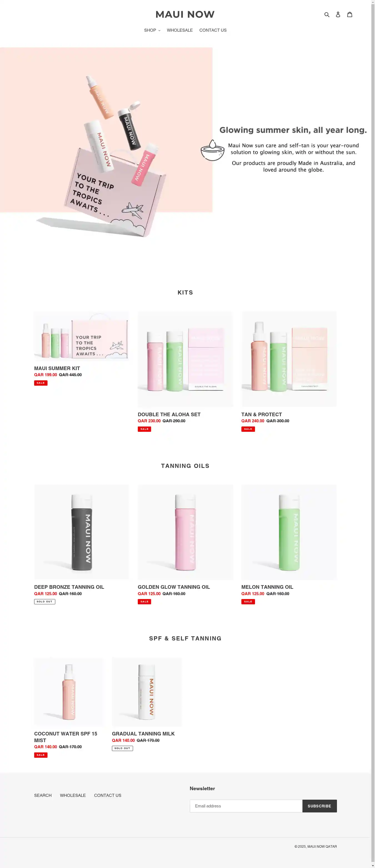Image resolution: width=375 pixels, height=868 pixels.
Task: Go to CONTACT US in top navigation
Action: tap(212, 30)
